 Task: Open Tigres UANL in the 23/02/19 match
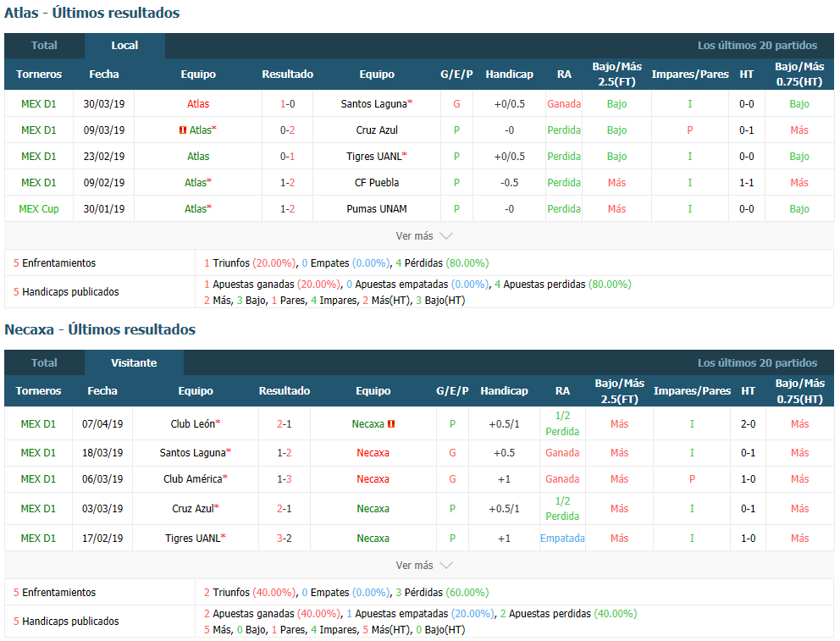(x=374, y=157)
